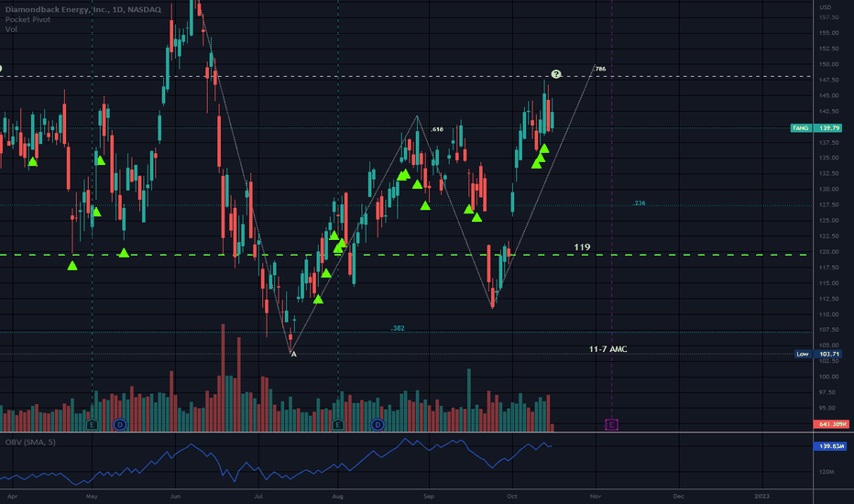Click the .618 Fibonacci label
This screenshot has height=504, width=854.
[x=437, y=130]
